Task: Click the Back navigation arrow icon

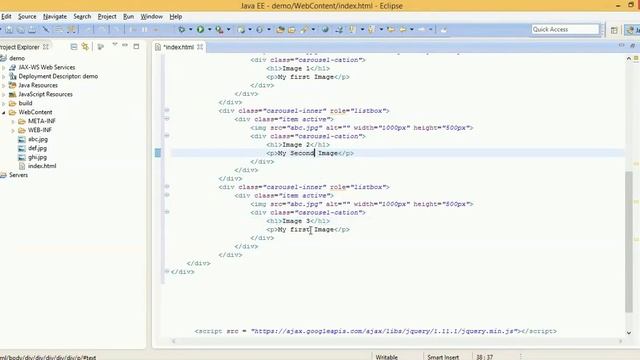Action: [403, 29]
